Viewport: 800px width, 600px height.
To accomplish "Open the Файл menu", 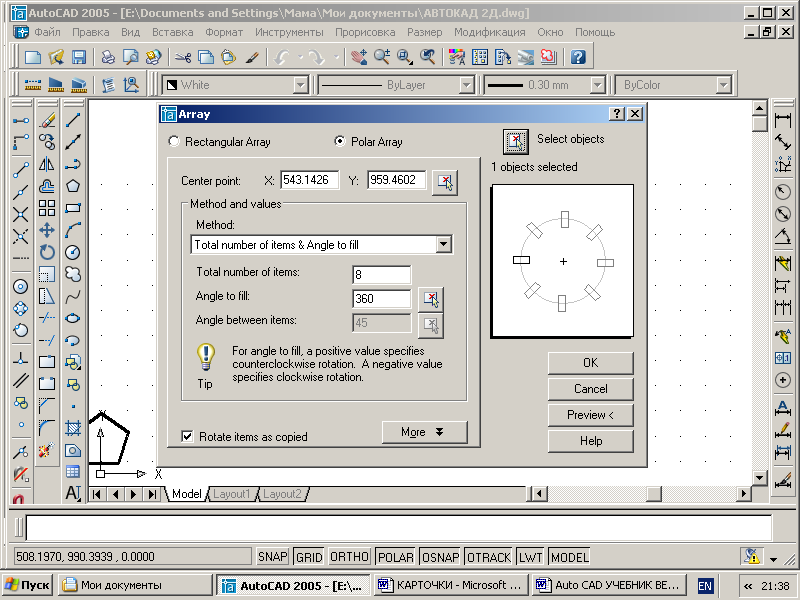I will (x=47, y=32).
